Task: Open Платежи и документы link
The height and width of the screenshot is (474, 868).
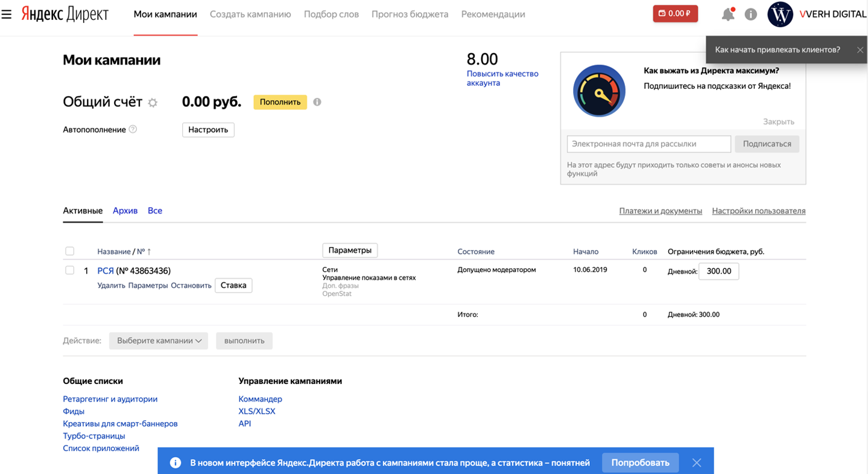Action: click(x=661, y=211)
